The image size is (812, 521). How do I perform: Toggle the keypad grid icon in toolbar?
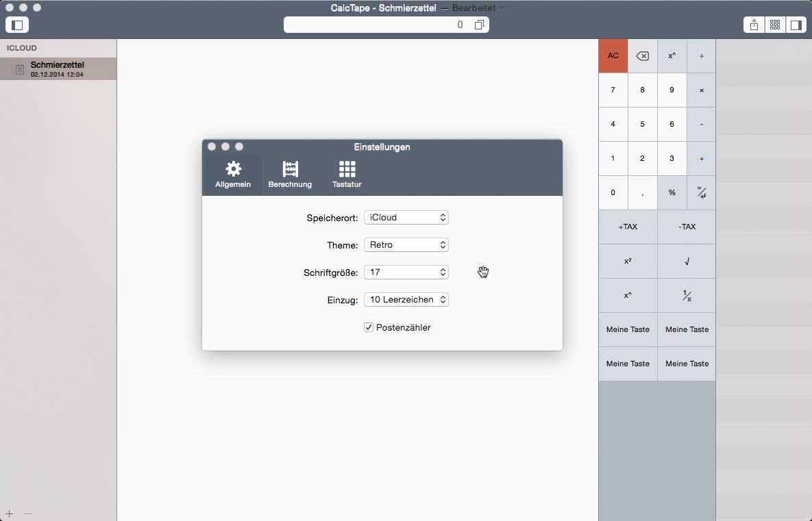pos(775,25)
